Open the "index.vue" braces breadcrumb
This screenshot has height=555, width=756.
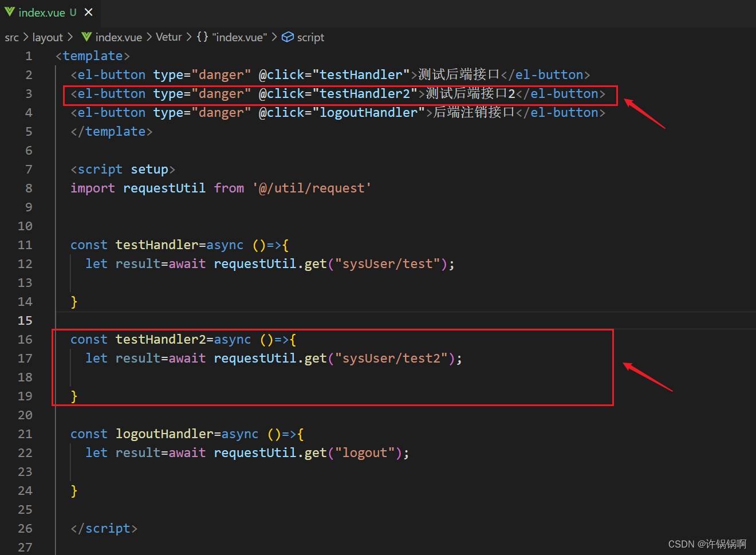[x=239, y=37]
